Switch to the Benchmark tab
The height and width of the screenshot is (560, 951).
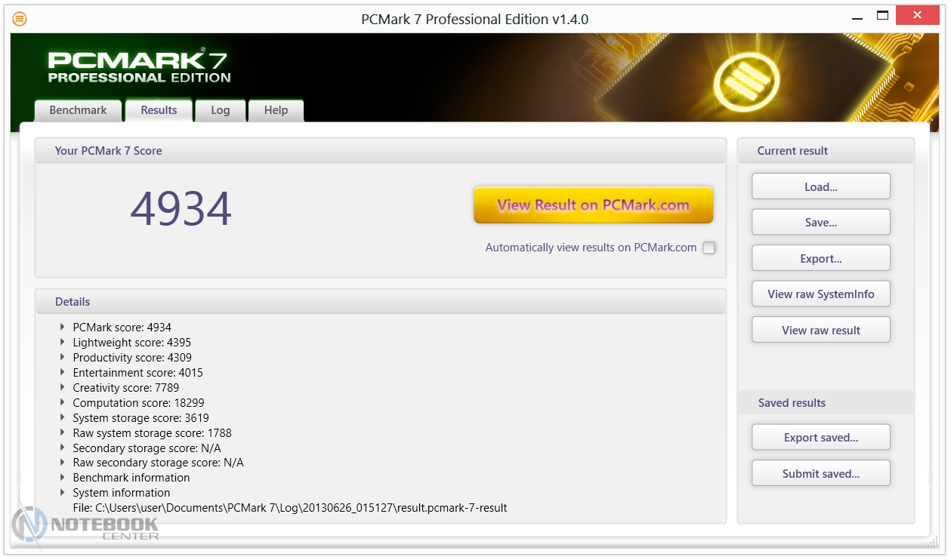[78, 110]
